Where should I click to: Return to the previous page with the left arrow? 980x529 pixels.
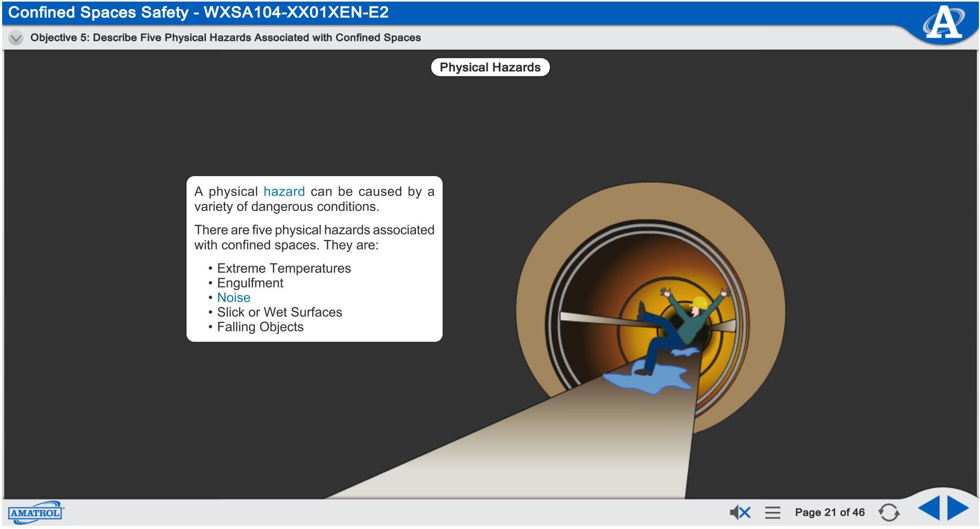point(929,510)
